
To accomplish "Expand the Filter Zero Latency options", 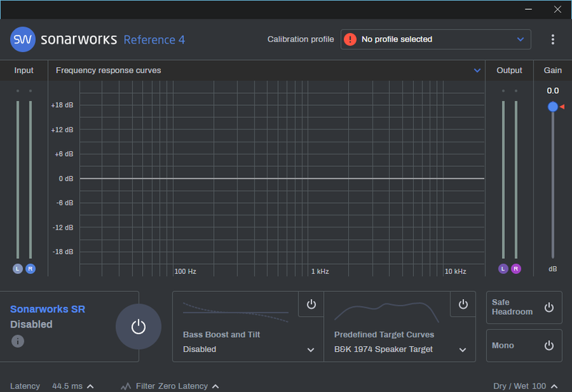I will pos(216,386).
